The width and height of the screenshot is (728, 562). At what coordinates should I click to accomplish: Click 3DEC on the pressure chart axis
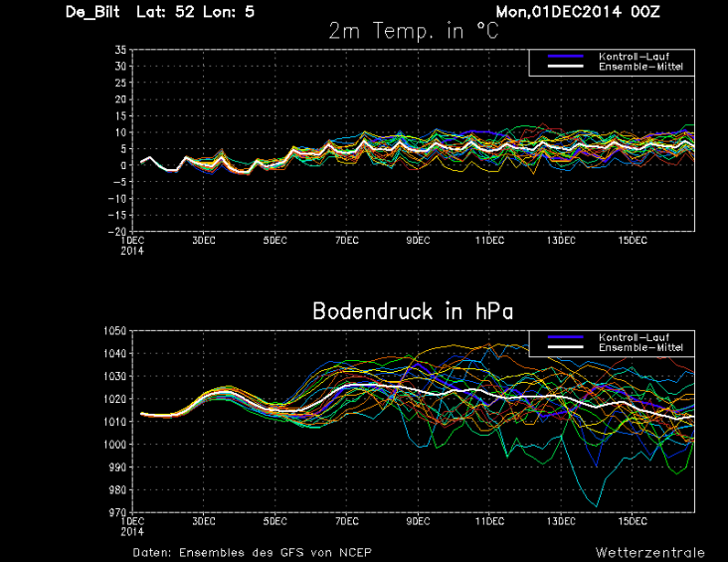coord(203,521)
